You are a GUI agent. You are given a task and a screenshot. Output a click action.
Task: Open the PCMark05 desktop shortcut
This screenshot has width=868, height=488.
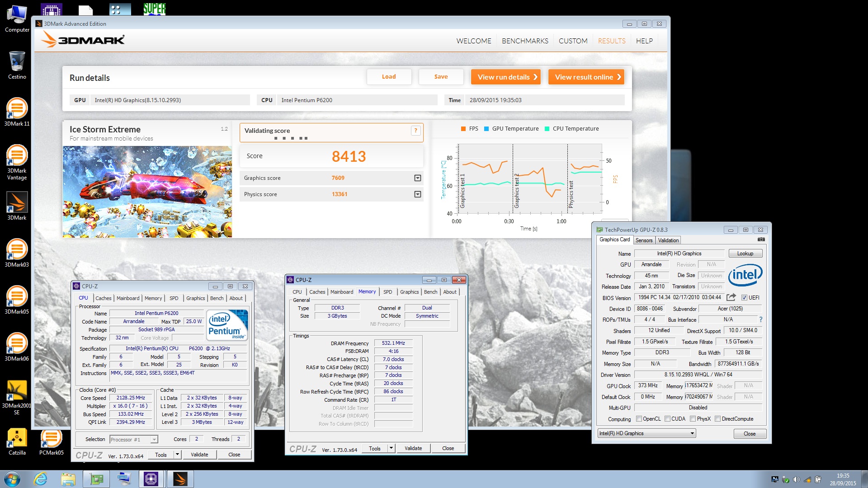pos(51,441)
